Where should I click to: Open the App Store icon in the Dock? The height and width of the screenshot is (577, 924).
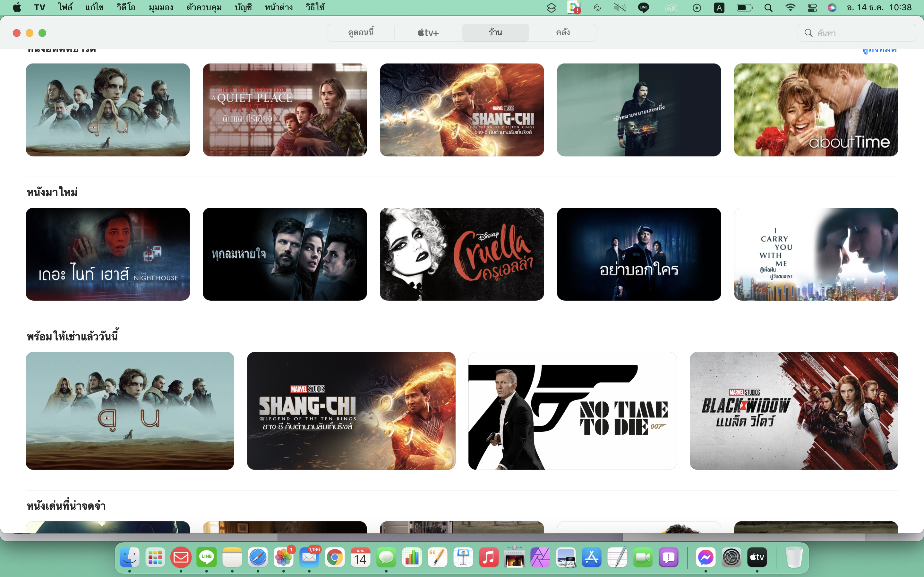pyautogui.click(x=591, y=557)
